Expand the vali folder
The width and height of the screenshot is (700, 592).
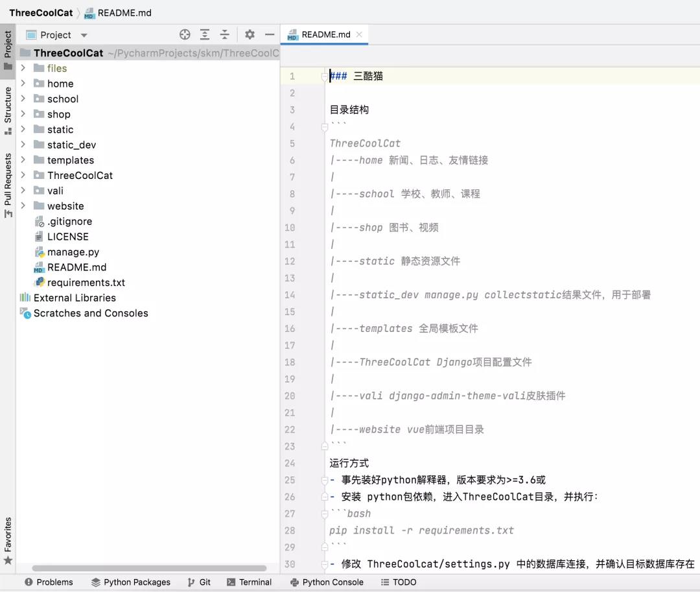coord(23,190)
